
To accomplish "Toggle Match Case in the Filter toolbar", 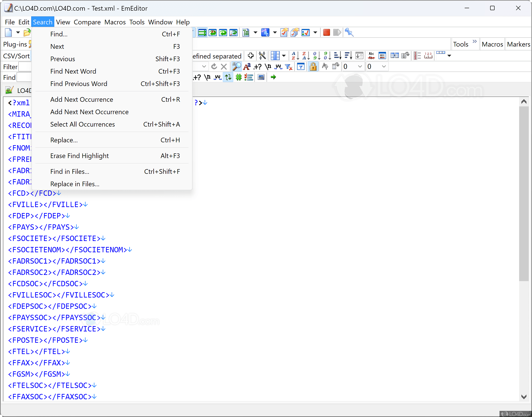I will pos(247,67).
